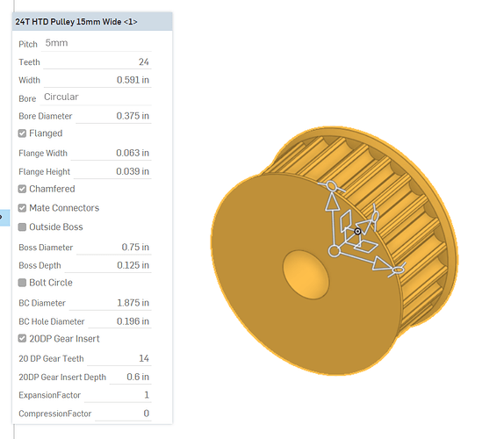
Task: Toggle the 20DP Gear Insert checkbox
Action: coord(22,338)
